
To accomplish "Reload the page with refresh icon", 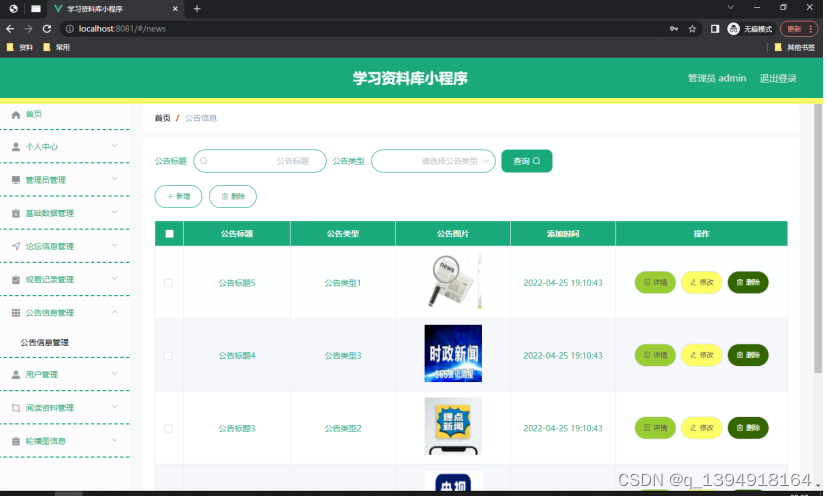I will [x=47, y=29].
